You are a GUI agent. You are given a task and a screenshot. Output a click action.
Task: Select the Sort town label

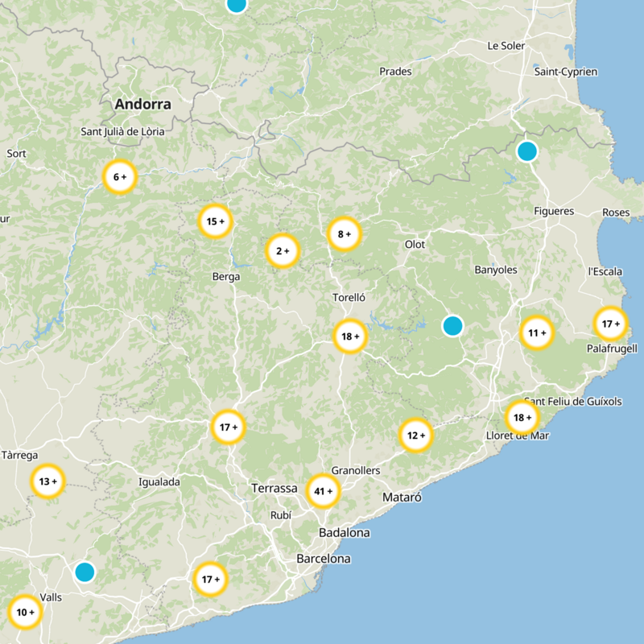[x=16, y=154]
